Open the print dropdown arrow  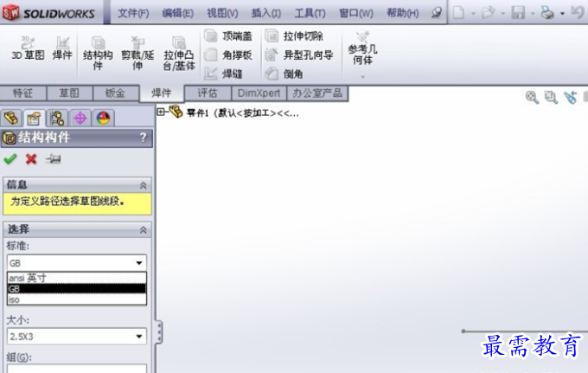point(562,14)
